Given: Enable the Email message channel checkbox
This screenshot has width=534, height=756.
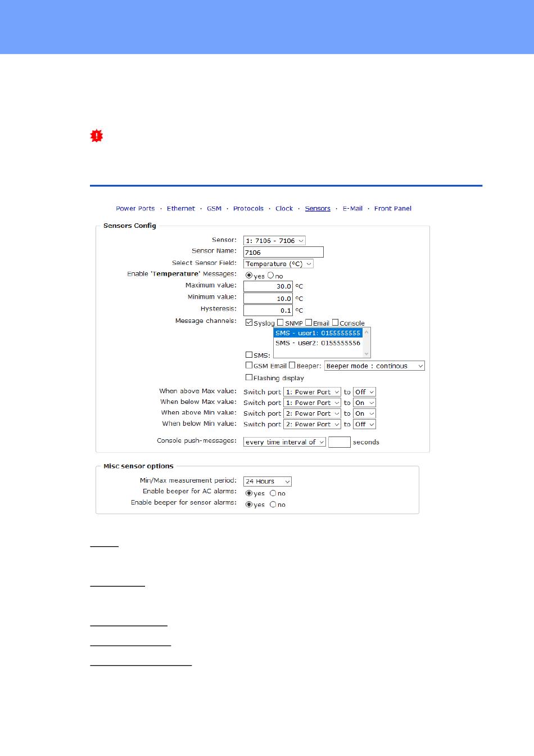Looking at the screenshot, I should [x=309, y=323].
